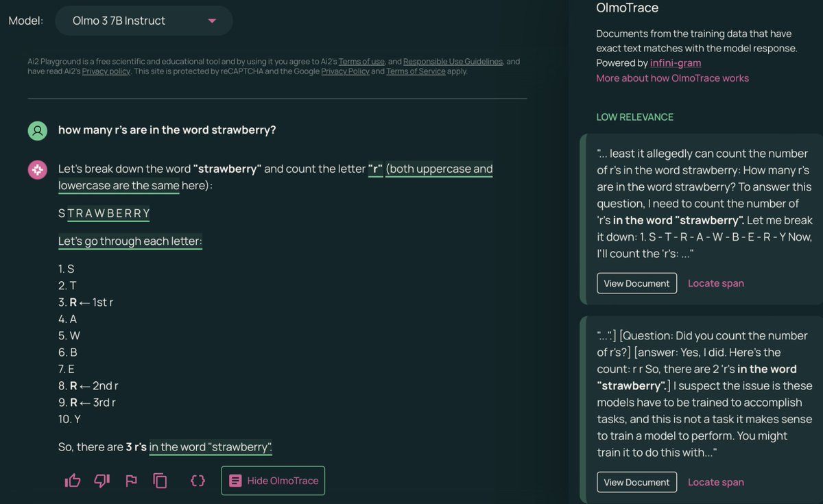Click highlighted span 'lowercase are the same'

coord(119,186)
